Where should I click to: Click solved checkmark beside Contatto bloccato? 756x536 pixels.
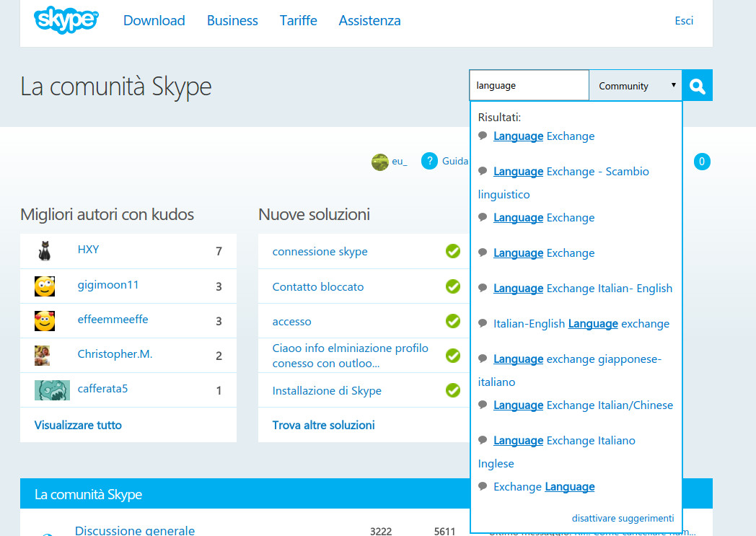coord(453,286)
